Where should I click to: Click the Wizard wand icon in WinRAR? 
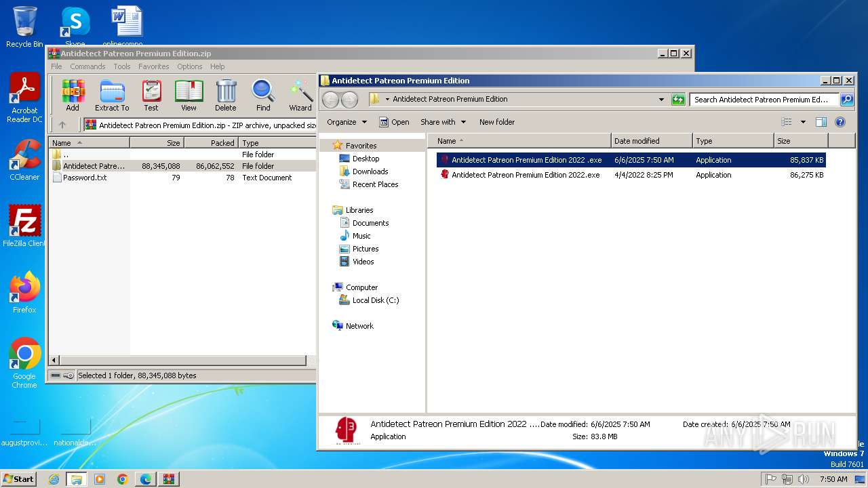click(x=300, y=95)
